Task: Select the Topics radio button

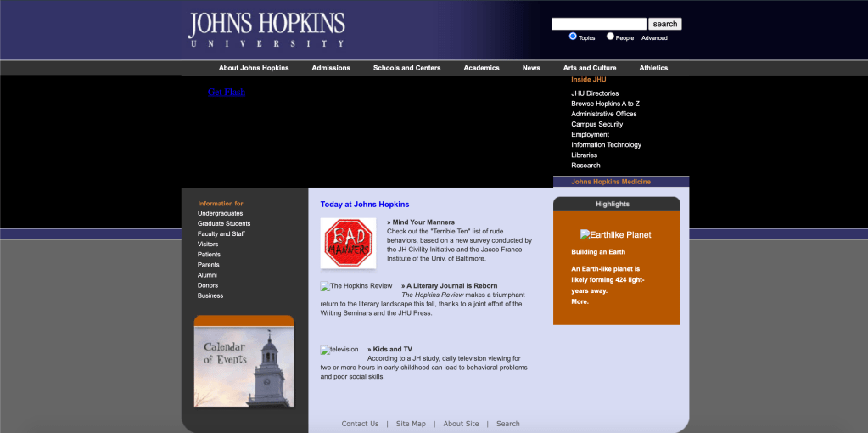Action: (573, 37)
